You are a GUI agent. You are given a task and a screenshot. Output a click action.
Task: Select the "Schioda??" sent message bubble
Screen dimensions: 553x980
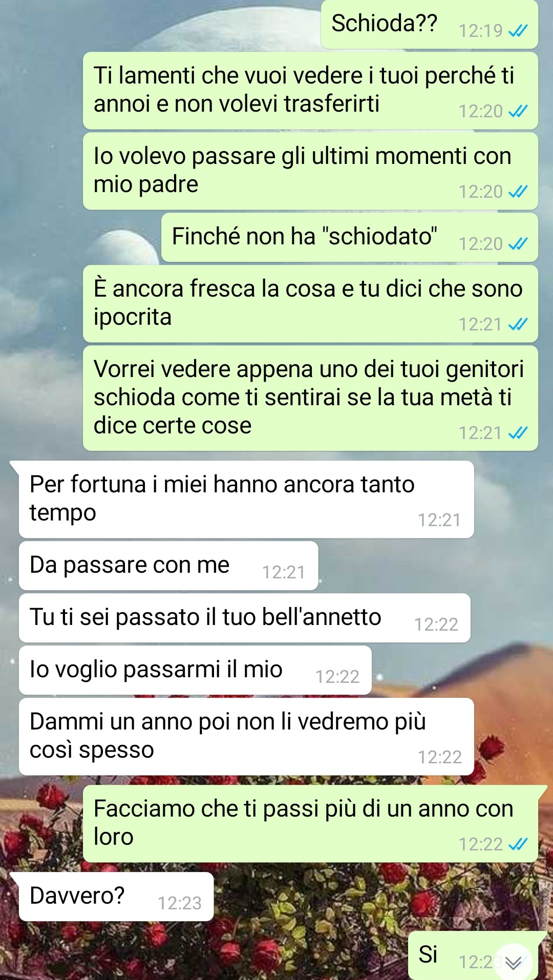[429, 24]
